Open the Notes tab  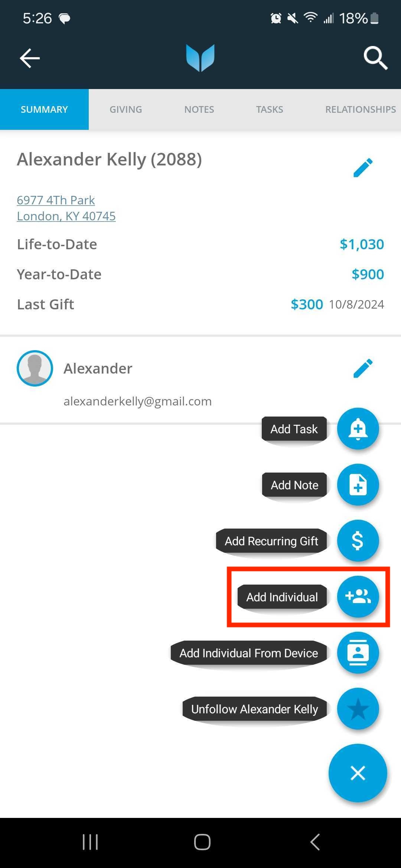point(199,109)
